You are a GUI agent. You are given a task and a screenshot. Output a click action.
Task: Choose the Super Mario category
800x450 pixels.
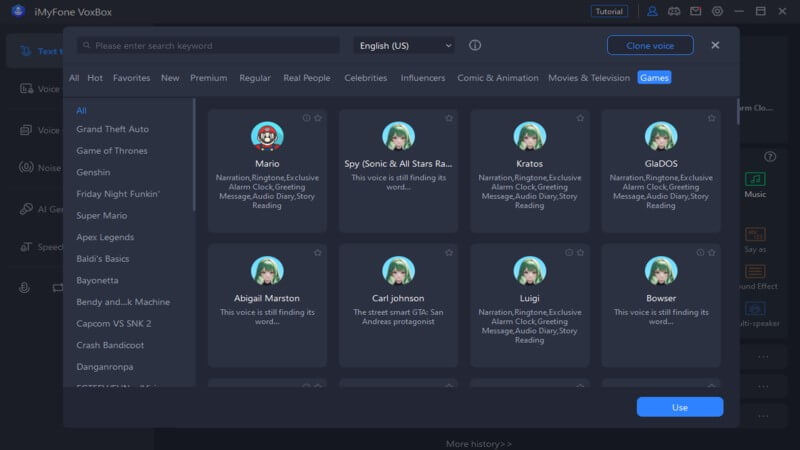pyautogui.click(x=102, y=215)
